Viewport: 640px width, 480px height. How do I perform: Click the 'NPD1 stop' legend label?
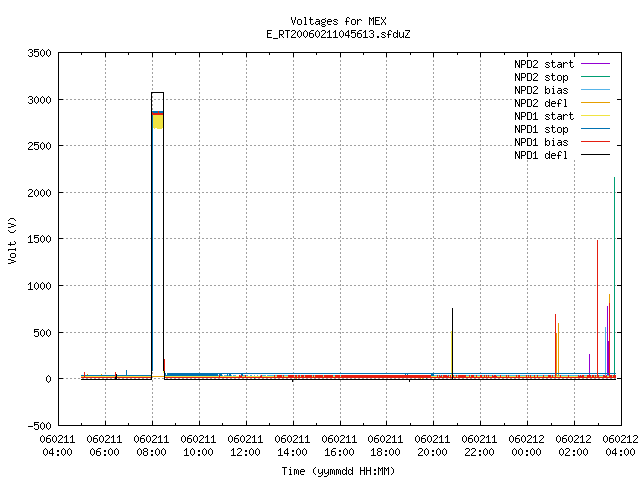[541, 129]
